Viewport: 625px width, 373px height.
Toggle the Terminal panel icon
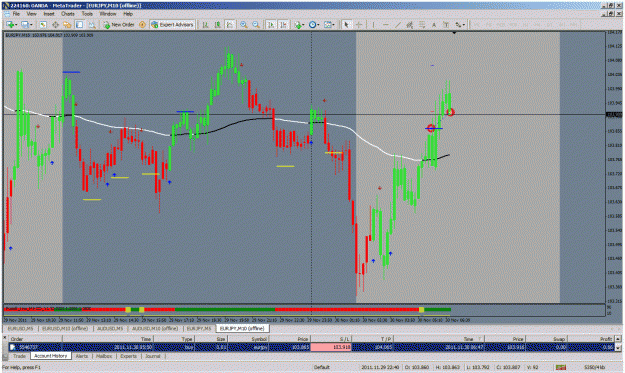(79, 25)
